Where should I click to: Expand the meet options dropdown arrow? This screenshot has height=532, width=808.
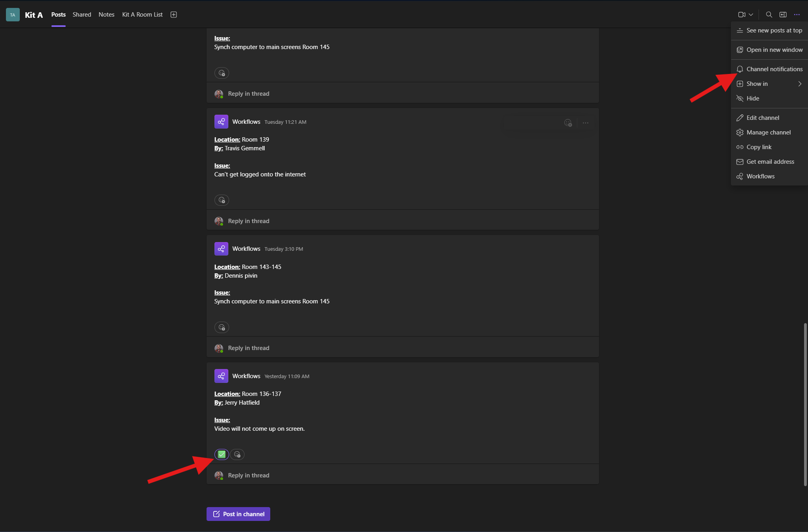coord(751,15)
